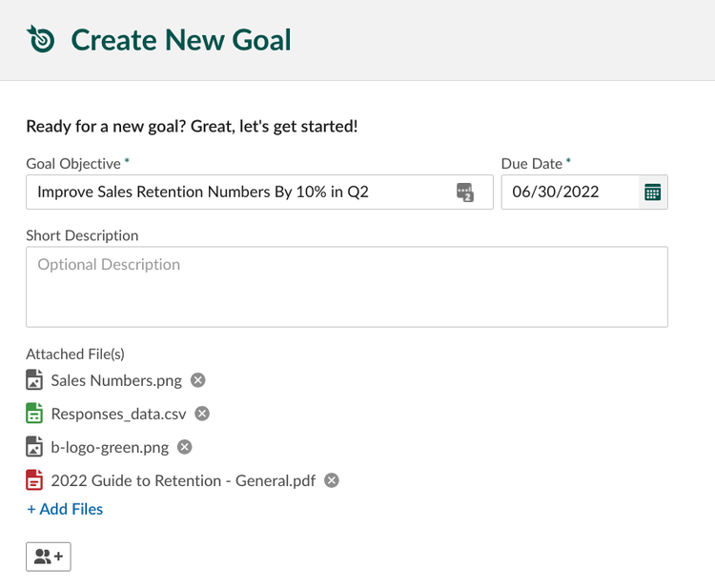Click the red PDF file icon

[x=34, y=480]
